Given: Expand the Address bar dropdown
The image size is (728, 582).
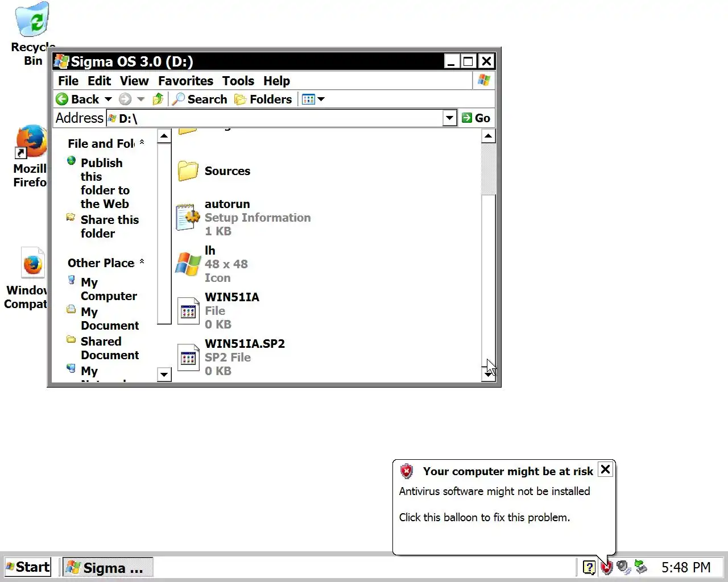Looking at the screenshot, I should 450,118.
